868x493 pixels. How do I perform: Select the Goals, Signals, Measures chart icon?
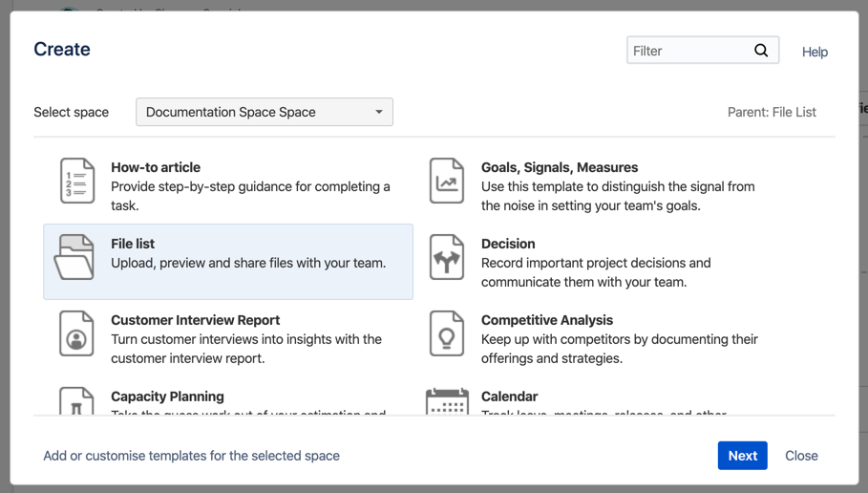tap(447, 181)
